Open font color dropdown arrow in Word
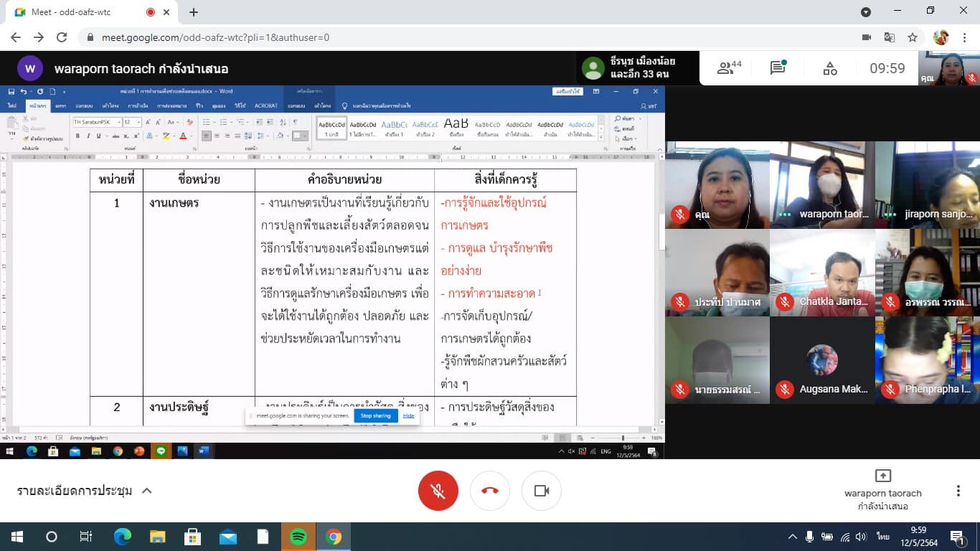Viewport: 980px width, 551px height. 191,136
